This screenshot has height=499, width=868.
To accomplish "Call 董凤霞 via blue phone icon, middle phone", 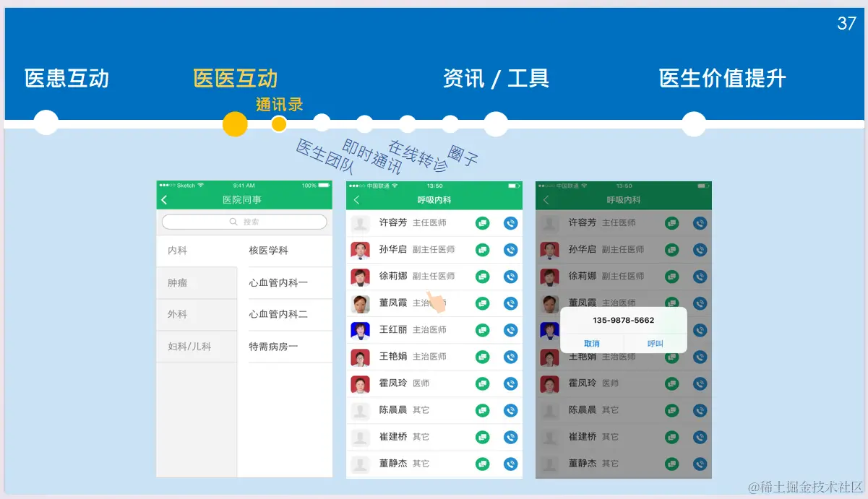I will [511, 303].
